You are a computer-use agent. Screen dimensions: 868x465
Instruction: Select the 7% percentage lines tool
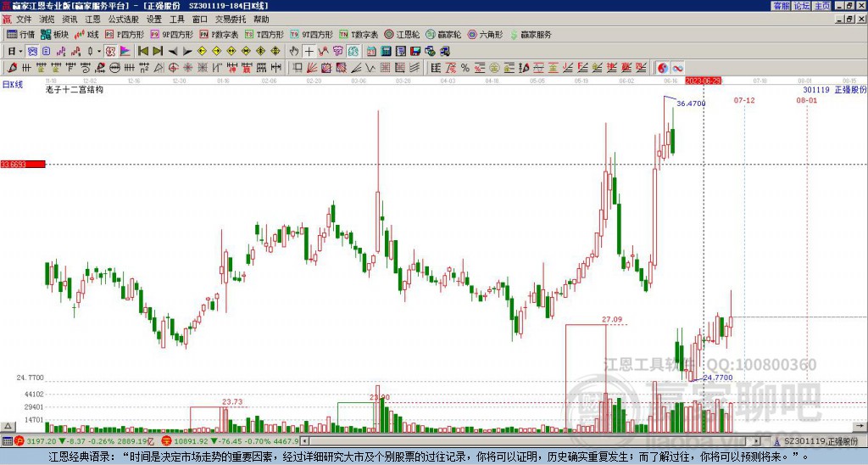(451, 68)
